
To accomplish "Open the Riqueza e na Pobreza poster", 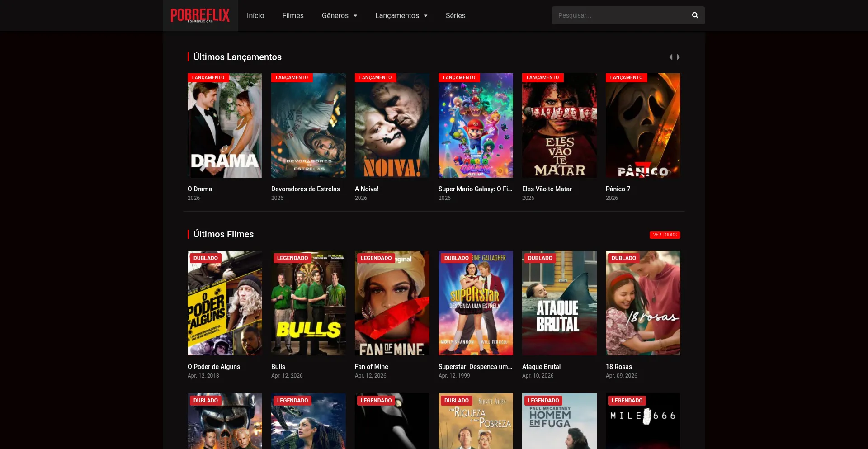I will pos(476,421).
